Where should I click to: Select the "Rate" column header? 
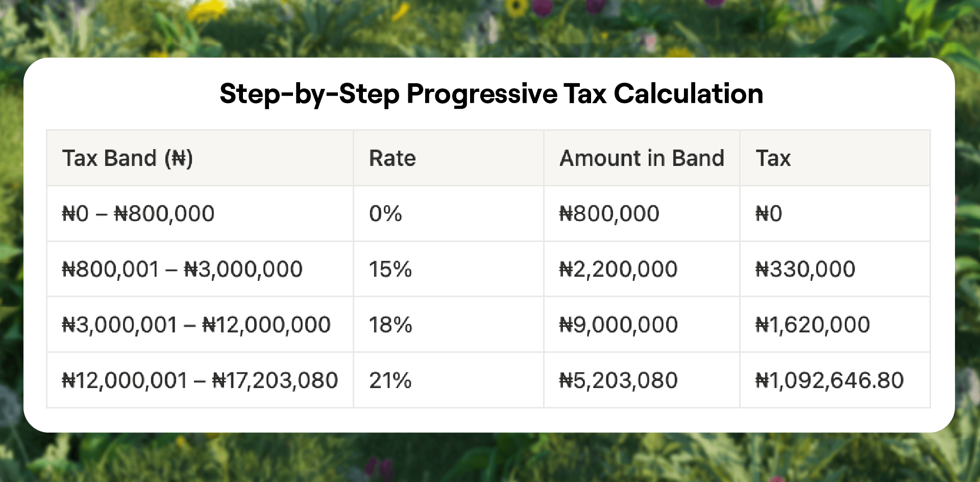click(x=392, y=158)
